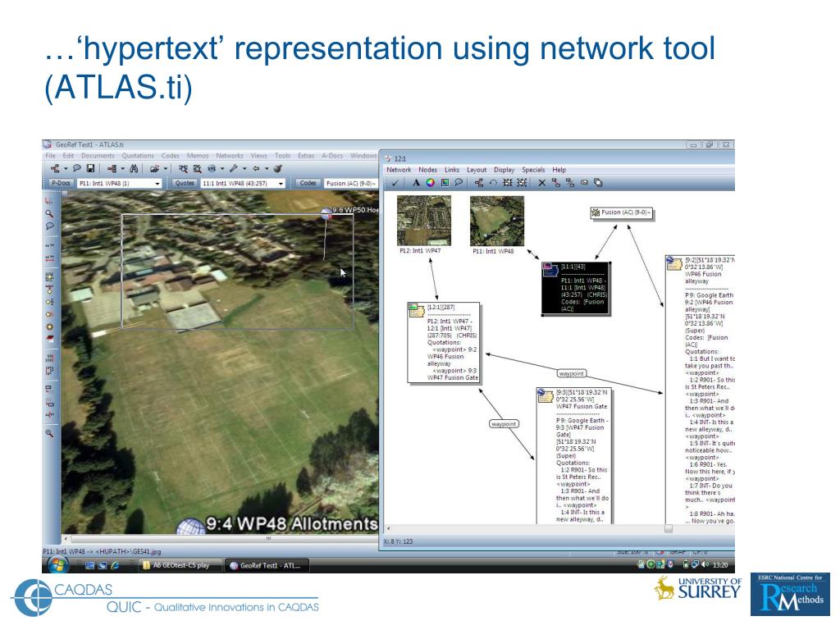The image size is (840, 630).
Task: Select the [12:1][287] quotation node
Action: click(444, 343)
